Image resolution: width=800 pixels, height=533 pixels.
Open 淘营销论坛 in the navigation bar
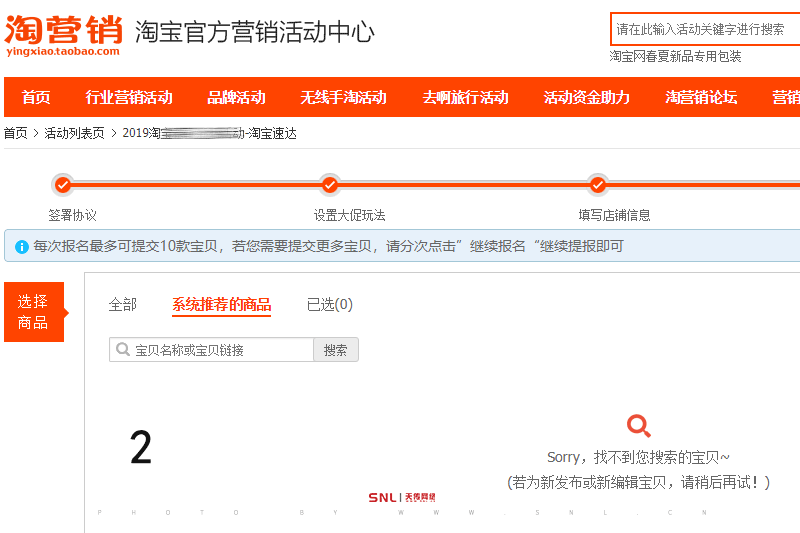coord(701,97)
